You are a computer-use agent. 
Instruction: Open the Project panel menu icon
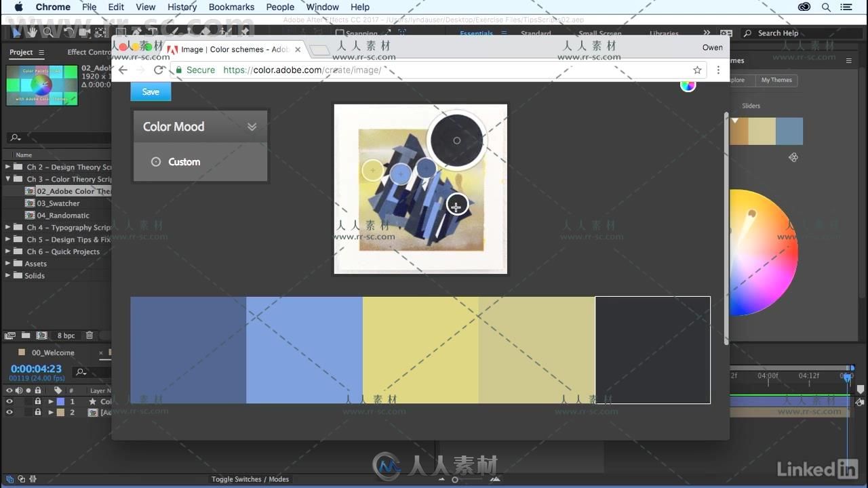[x=41, y=52]
